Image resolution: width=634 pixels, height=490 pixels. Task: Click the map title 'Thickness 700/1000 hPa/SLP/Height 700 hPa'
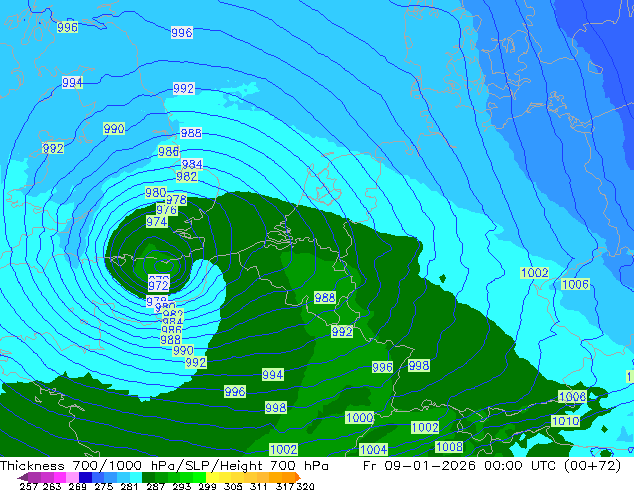[x=164, y=466]
